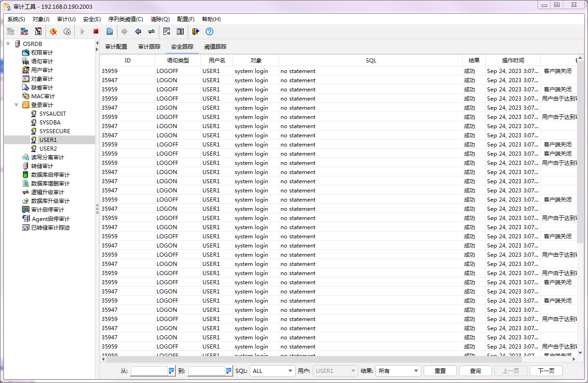Click the red stop icon in toolbar

click(96, 31)
